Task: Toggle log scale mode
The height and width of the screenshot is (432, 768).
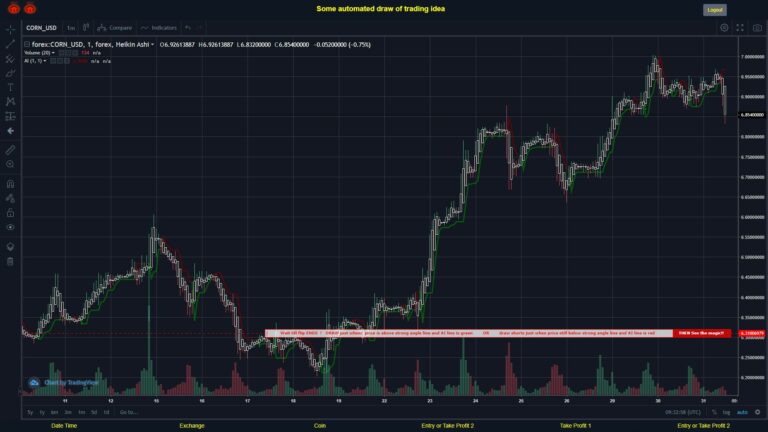Action: [726, 412]
